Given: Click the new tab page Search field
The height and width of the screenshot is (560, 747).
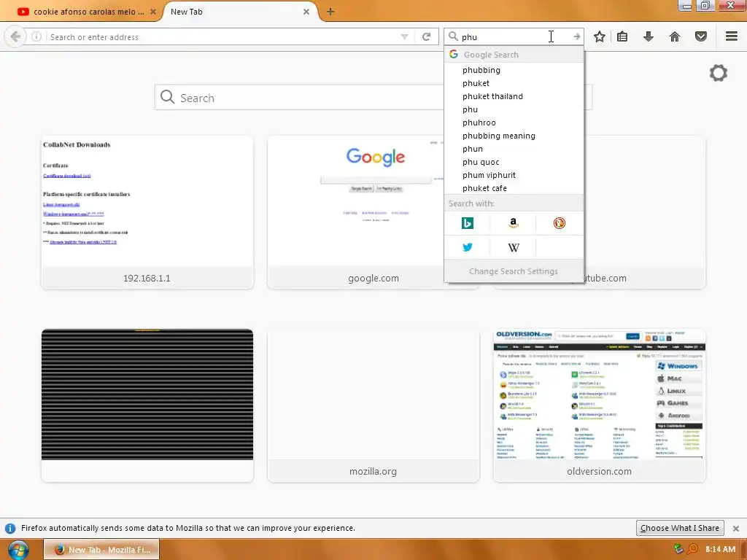Looking at the screenshot, I should tap(373, 98).
